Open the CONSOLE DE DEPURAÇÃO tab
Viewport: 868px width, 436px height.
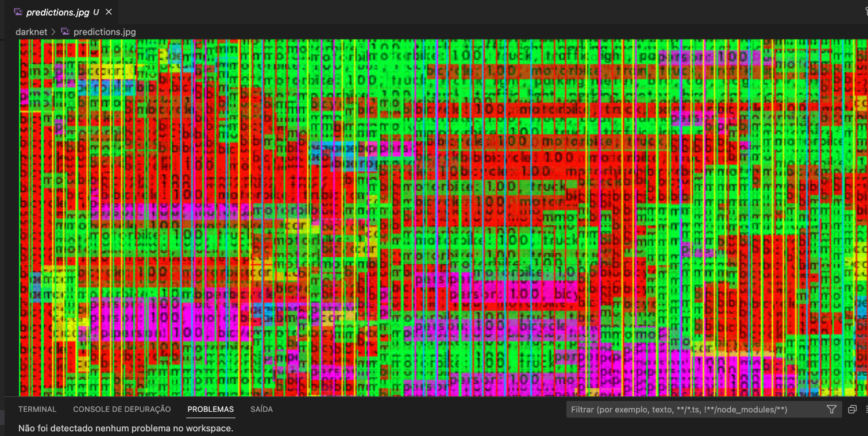point(122,410)
